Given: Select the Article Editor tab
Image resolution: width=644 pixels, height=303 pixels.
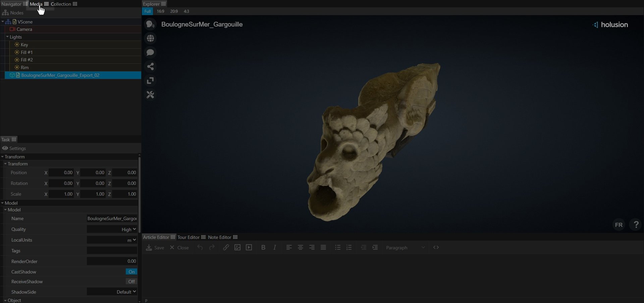Looking at the screenshot, I should click(x=159, y=237).
